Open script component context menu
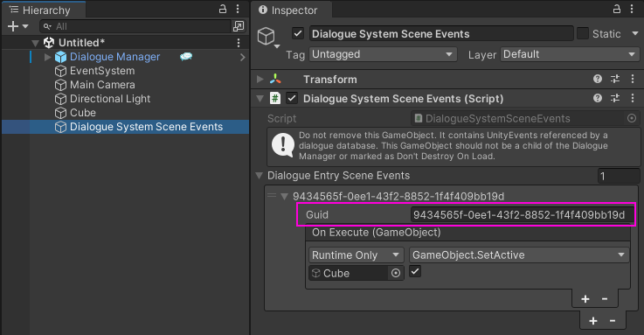This screenshot has height=335, width=644. 633,98
